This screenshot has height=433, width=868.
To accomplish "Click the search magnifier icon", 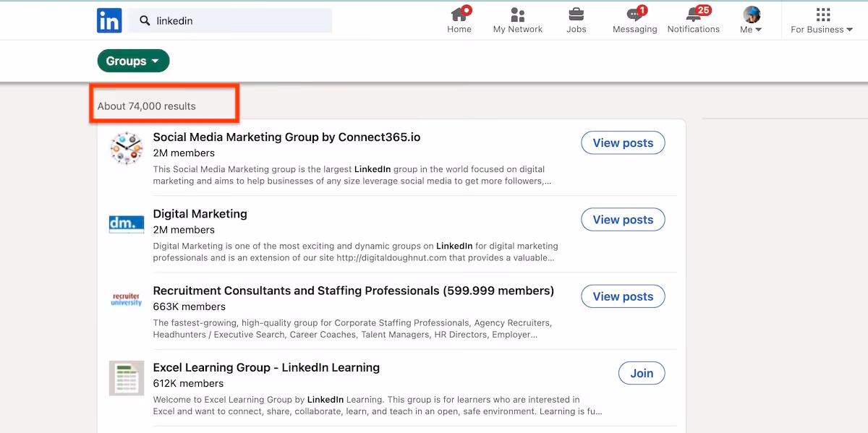I will coord(145,21).
